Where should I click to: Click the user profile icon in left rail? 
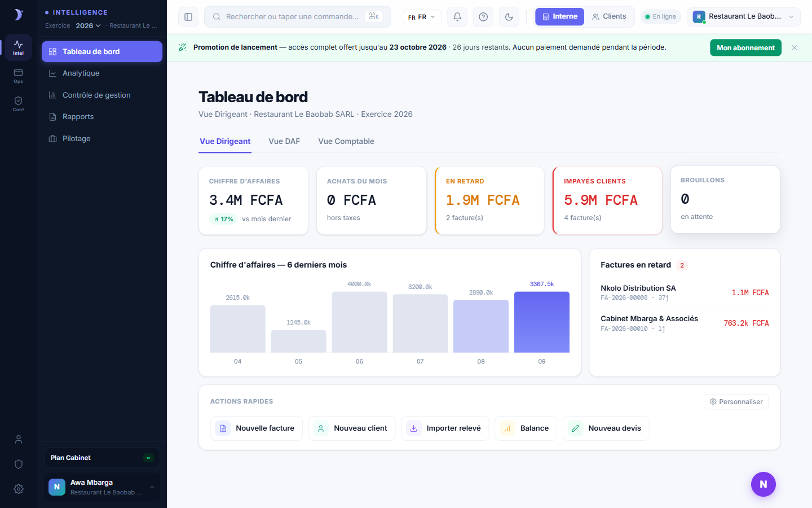tap(19, 439)
